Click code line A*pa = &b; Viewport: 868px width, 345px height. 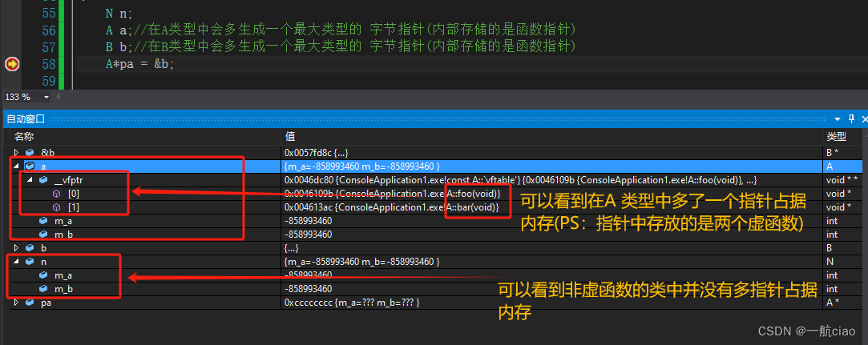point(140,64)
